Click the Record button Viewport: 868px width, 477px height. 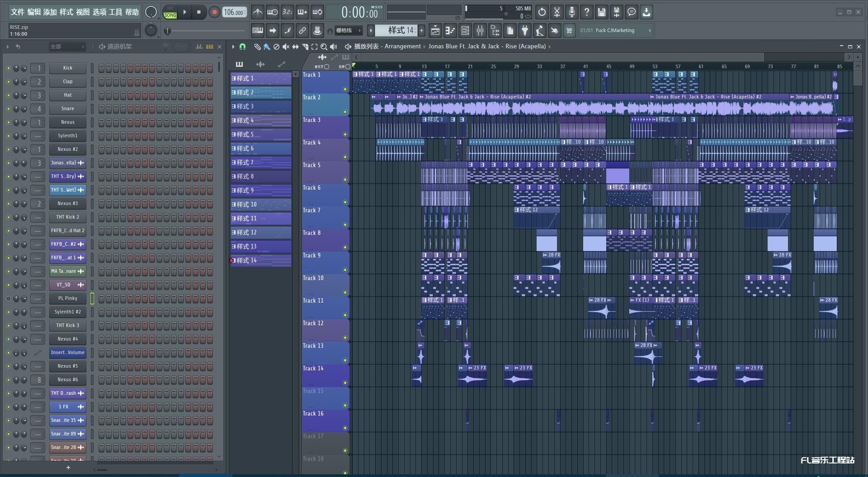214,12
